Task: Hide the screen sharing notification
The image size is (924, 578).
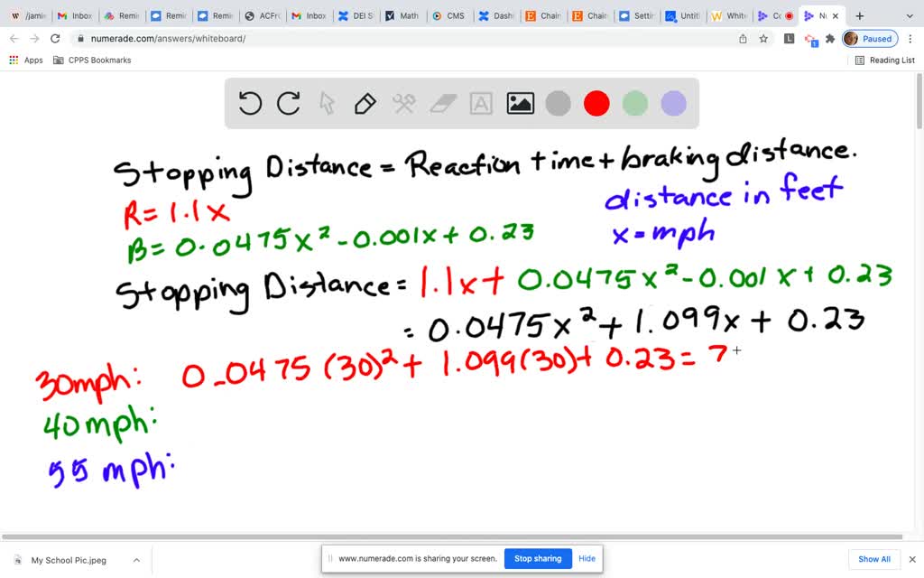Action: 587,558
